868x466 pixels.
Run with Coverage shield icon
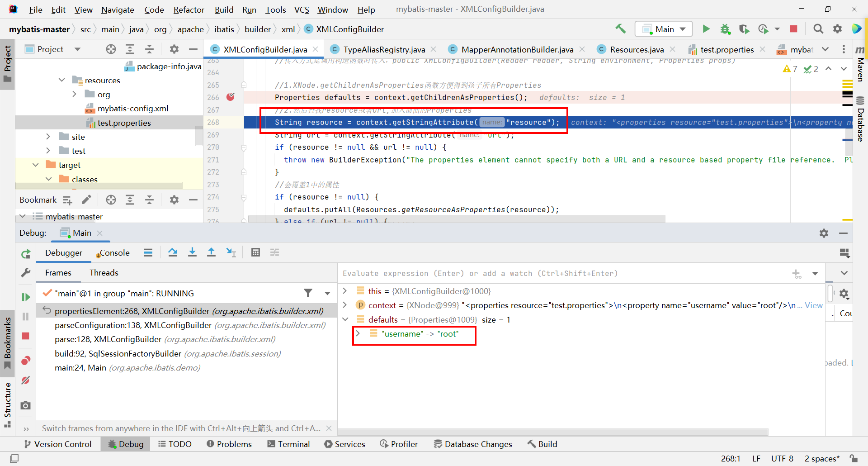pos(744,29)
